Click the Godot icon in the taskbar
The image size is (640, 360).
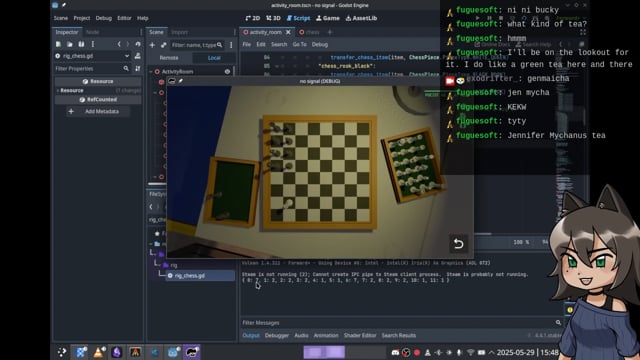click(x=173, y=352)
